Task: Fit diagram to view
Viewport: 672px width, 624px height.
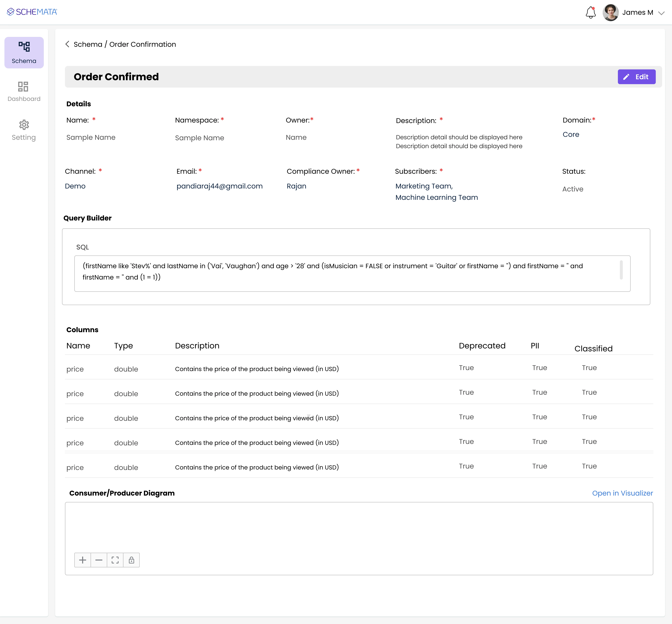Action: (115, 560)
